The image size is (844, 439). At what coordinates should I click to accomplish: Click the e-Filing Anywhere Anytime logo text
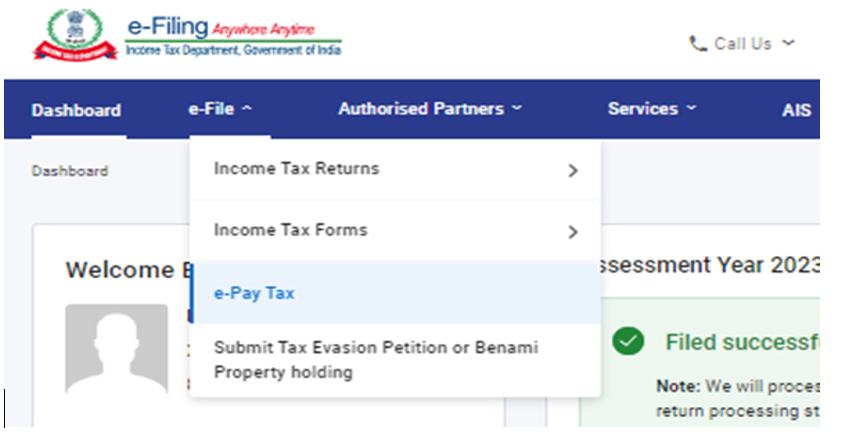pos(233,32)
